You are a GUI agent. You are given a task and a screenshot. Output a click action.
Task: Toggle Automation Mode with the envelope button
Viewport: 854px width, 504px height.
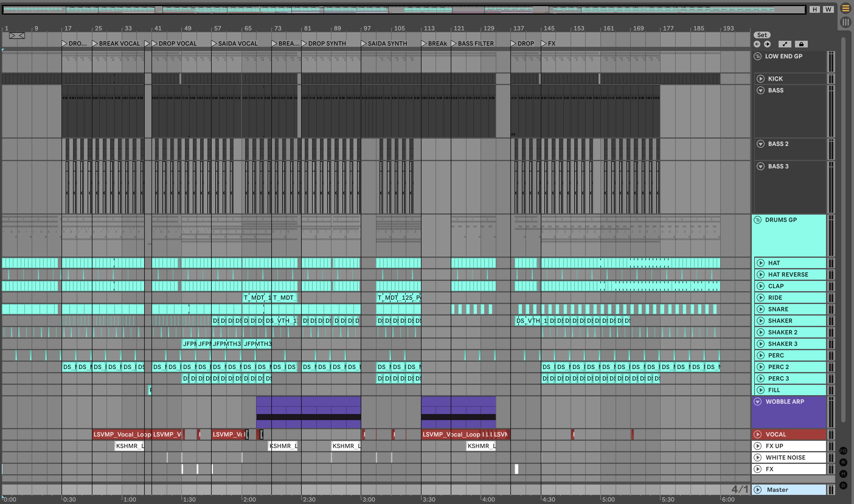tap(785, 44)
